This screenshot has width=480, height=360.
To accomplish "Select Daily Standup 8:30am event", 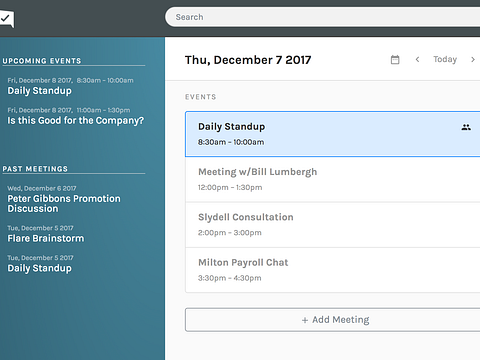I will click(333, 134).
